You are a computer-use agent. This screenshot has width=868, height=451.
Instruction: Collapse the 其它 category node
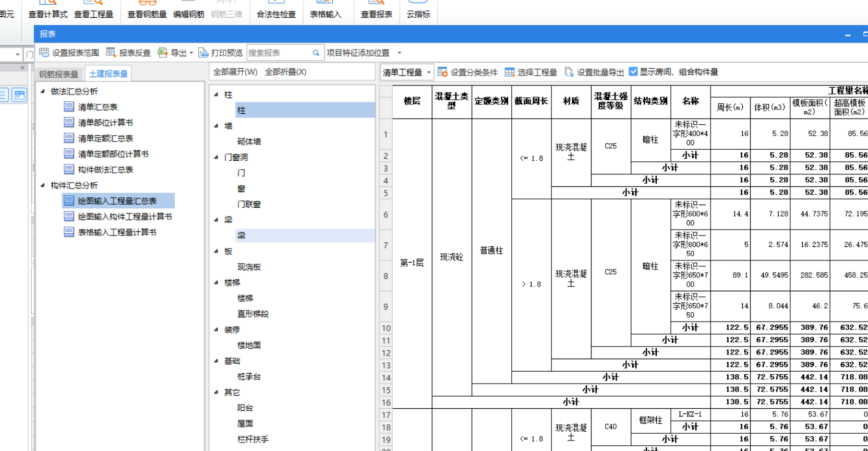[x=216, y=392]
